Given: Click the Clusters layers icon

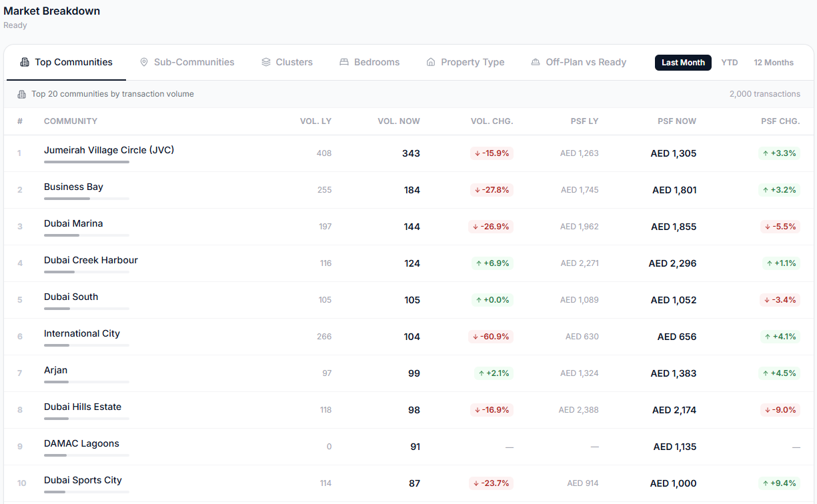Looking at the screenshot, I should click(265, 62).
